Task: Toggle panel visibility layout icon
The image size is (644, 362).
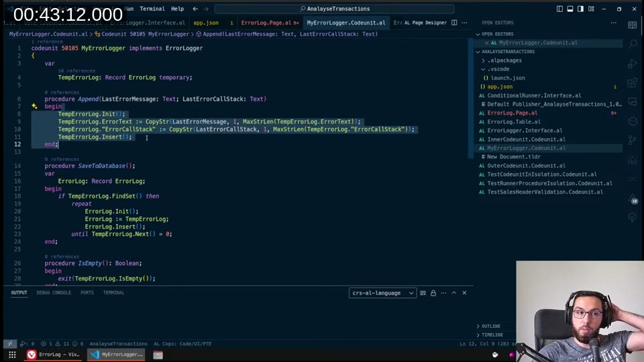Action: tap(570, 9)
